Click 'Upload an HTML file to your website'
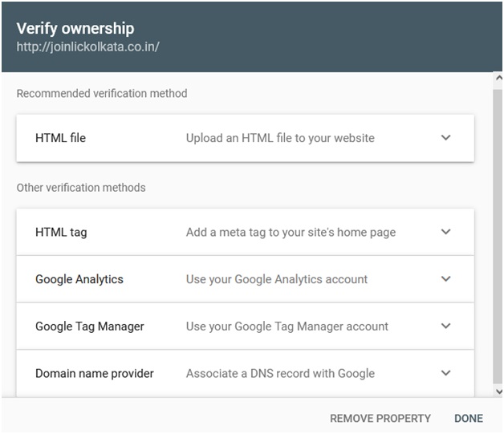 pos(280,138)
